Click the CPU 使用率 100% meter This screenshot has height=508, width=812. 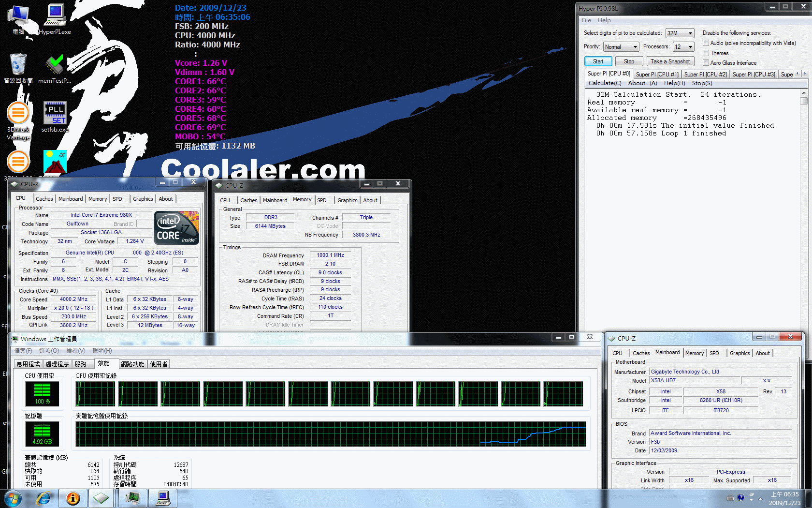42,393
